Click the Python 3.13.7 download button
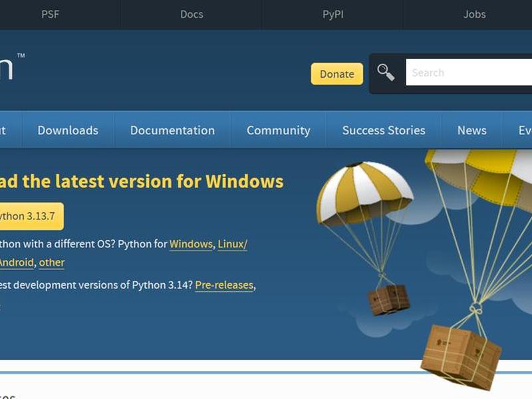 pos(31,216)
